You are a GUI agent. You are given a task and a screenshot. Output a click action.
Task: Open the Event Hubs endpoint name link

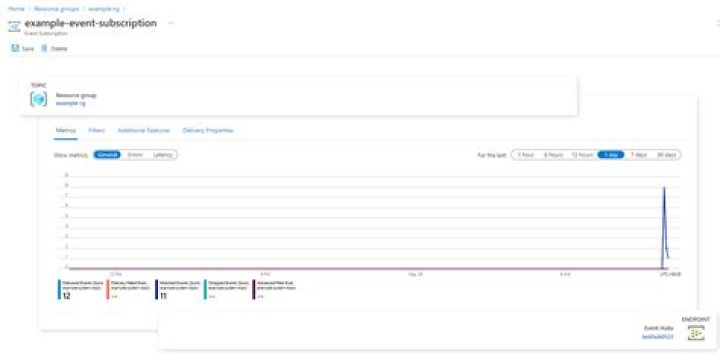[658, 336]
